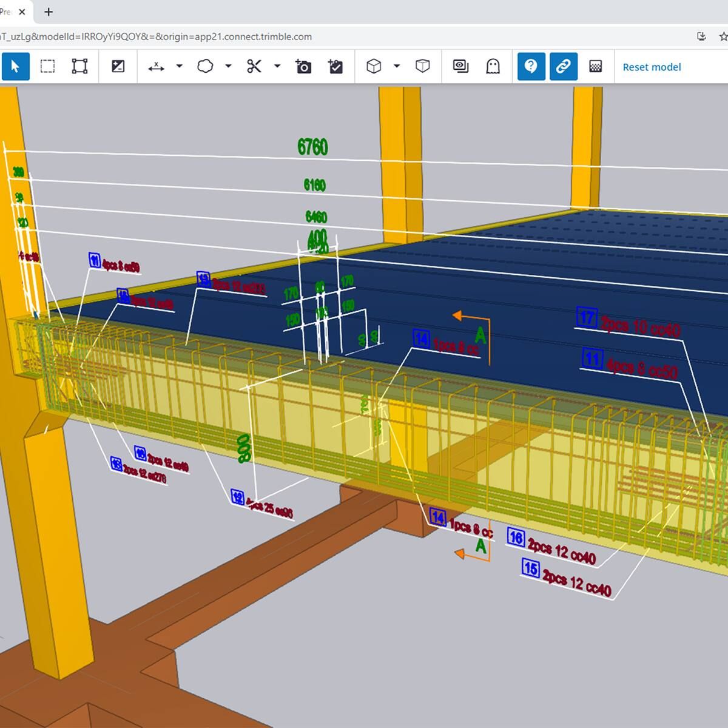The height and width of the screenshot is (728, 728).
Task: Expand the clip plane options arrow
Action: pos(277,66)
